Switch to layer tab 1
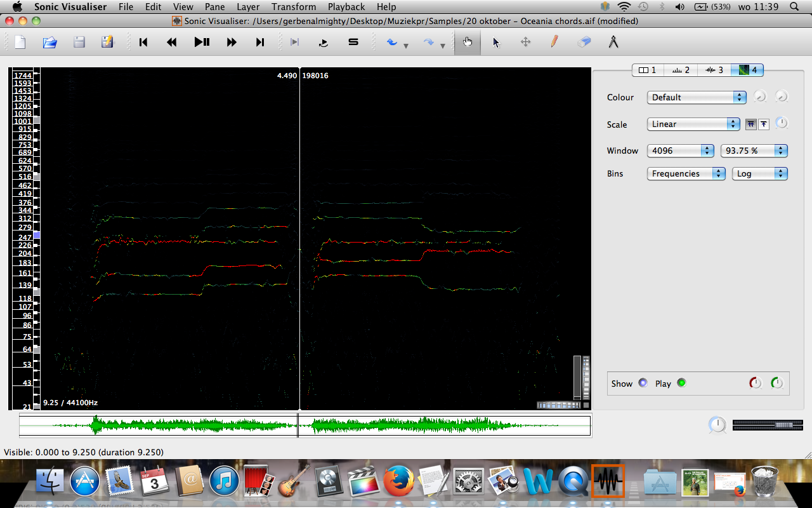Viewport: 812px width, 508px height. [648, 70]
